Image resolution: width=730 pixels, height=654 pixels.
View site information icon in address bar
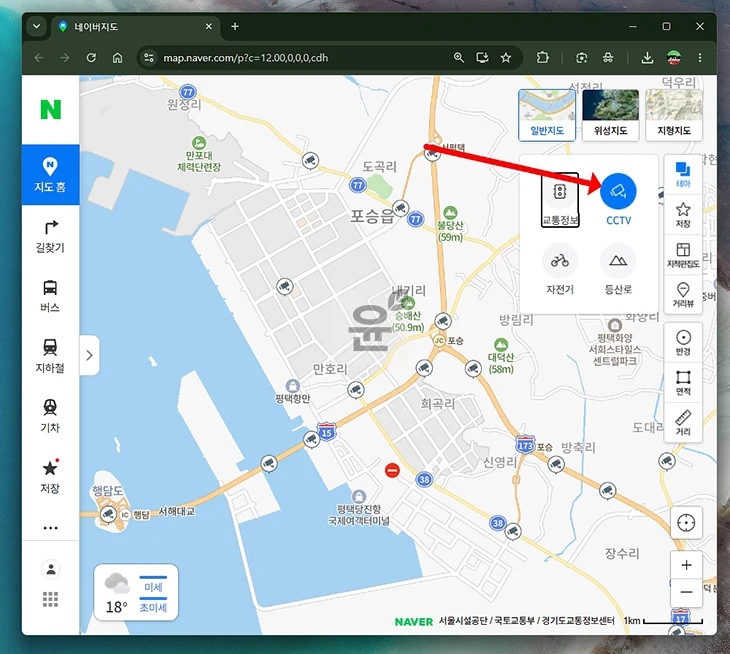tap(149, 58)
